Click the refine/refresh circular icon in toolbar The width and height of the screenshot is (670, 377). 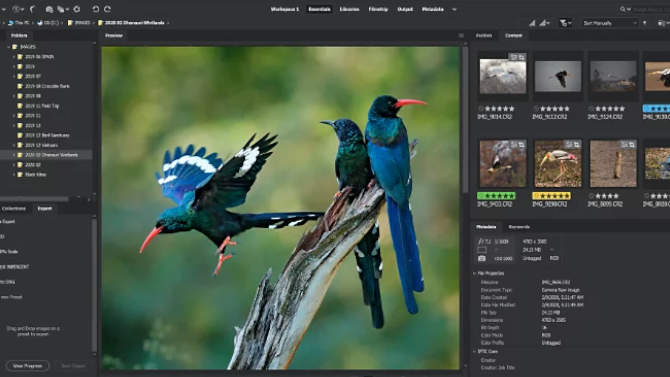[x=77, y=9]
